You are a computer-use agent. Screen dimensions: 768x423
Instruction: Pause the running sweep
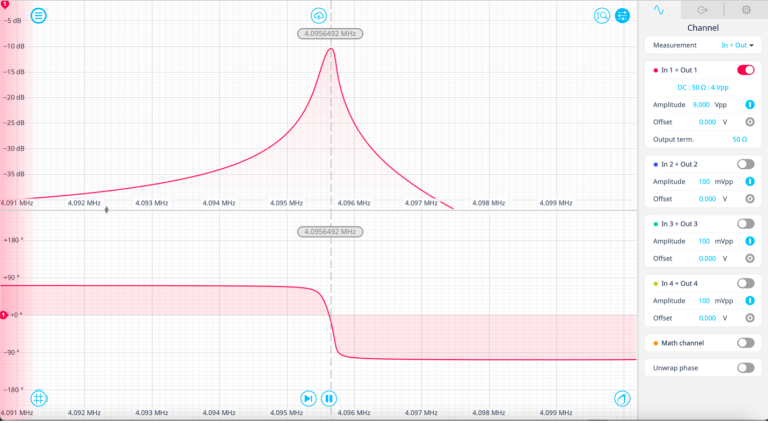tap(329, 399)
